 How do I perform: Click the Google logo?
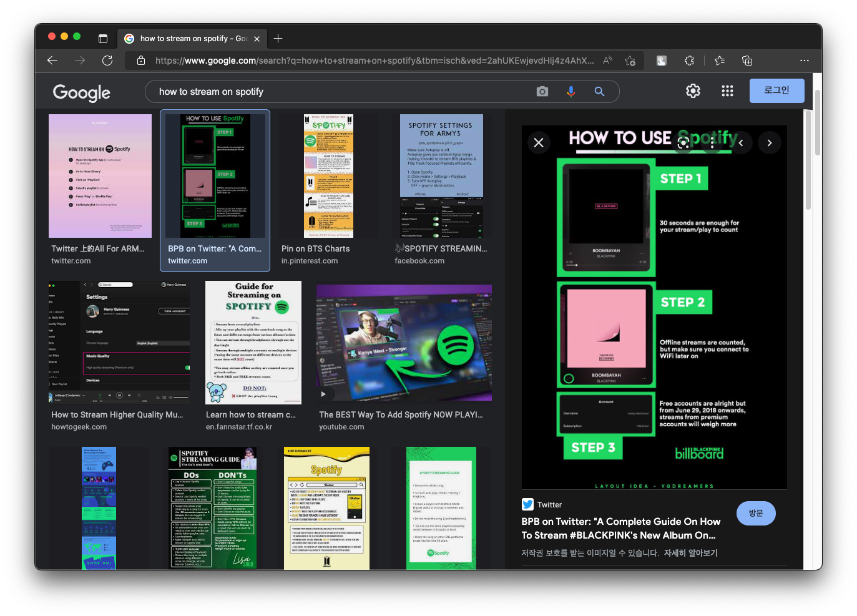(82, 92)
